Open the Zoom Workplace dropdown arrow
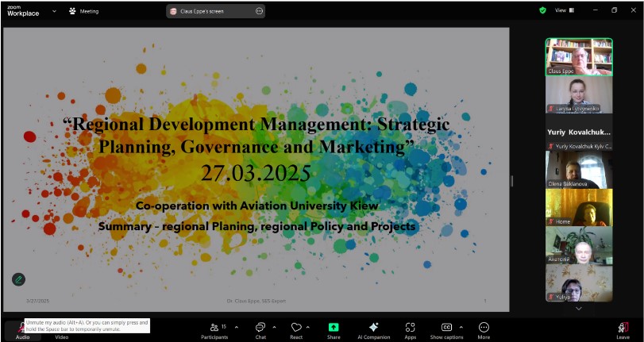Screen dimensions: 644x342 [54, 11]
